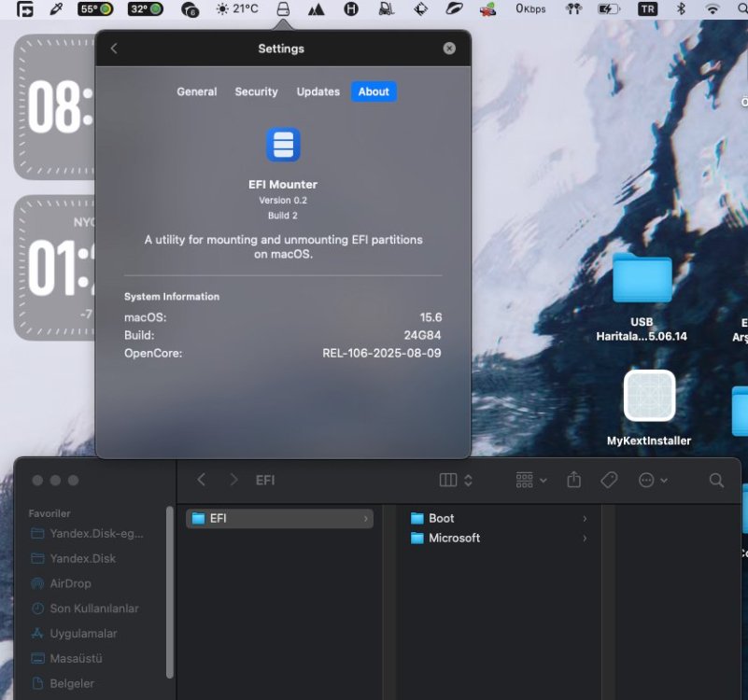The height and width of the screenshot is (700, 748).
Task: Open the Bluetooth menu bar icon
Action: pos(681,9)
